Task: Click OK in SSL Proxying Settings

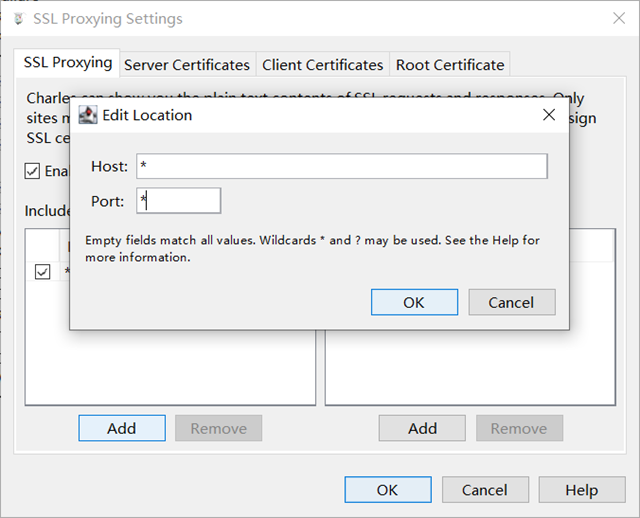Action: click(x=388, y=489)
